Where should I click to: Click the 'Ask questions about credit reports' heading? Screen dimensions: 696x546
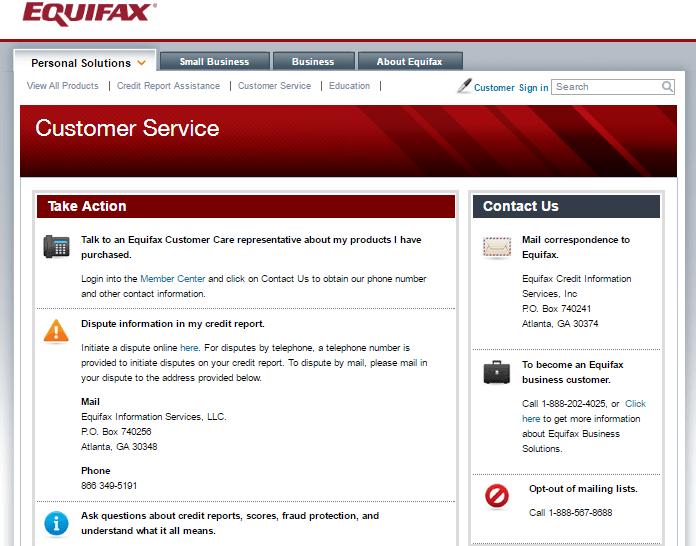point(230,523)
